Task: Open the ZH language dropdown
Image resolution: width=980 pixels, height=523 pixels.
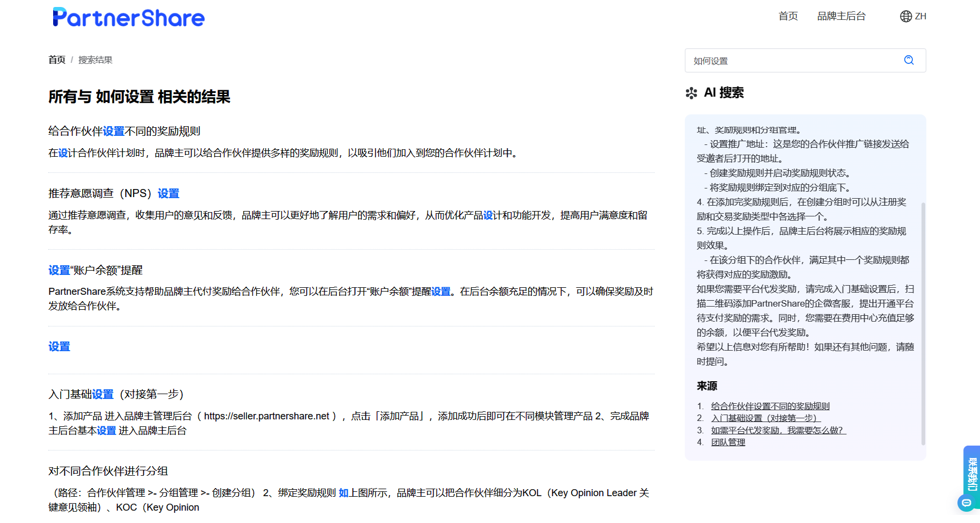Action: point(920,16)
